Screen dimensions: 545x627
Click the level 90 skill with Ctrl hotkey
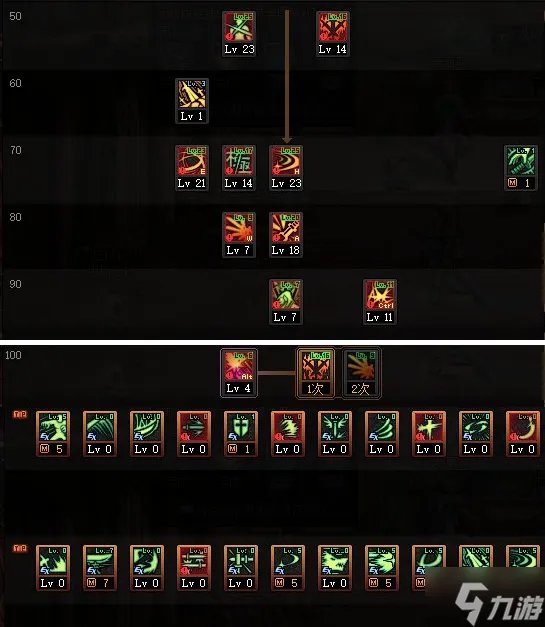[380, 302]
